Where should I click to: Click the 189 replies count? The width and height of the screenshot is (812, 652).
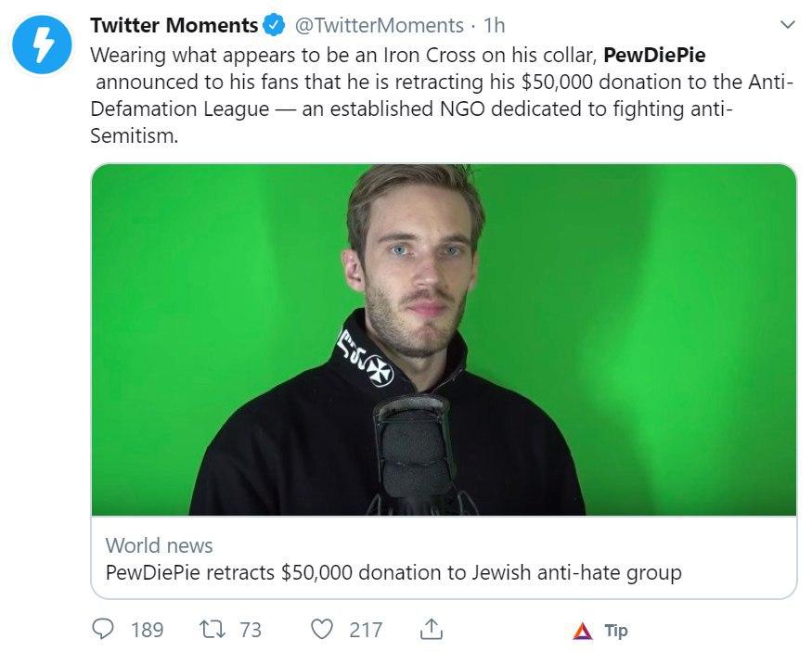pyautogui.click(x=147, y=630)
